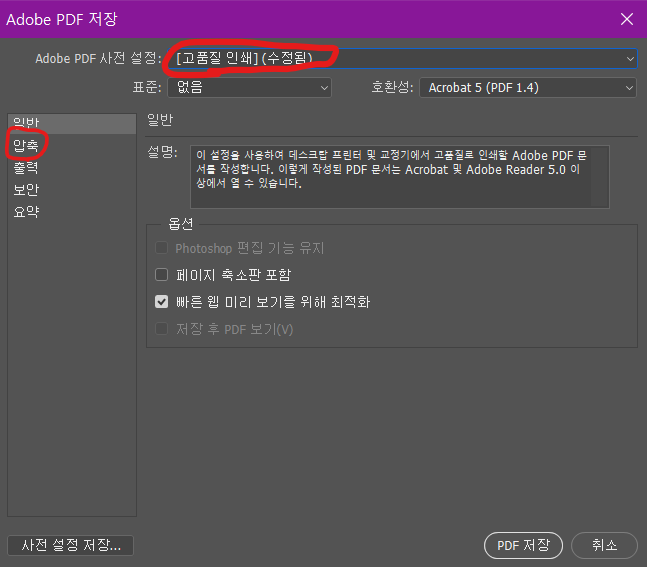This screenshot has height=567, width=647.
Task: Click the PDF 저장 button
Action: [x=523, y=546]
